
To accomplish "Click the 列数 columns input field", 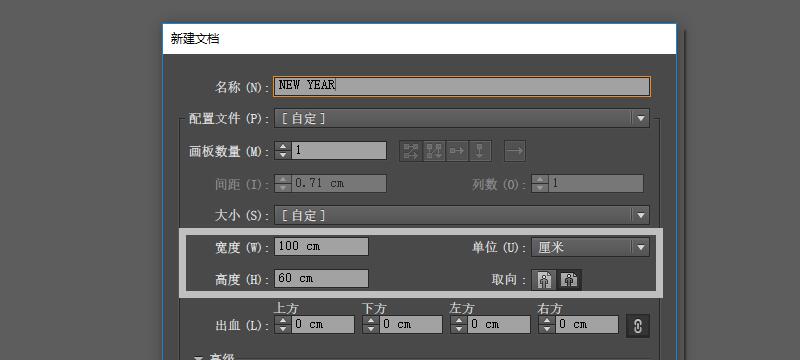I will (596, 184).
